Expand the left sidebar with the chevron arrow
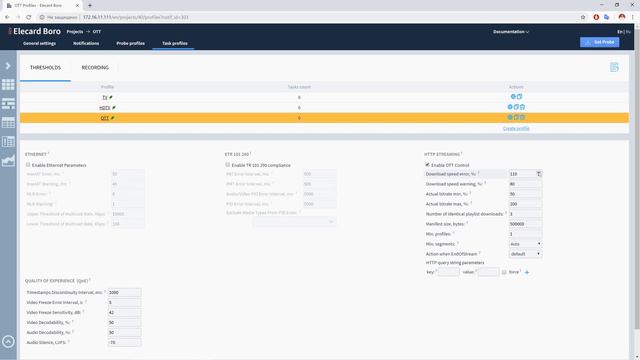The image size is (640, 360). [8, 66]
